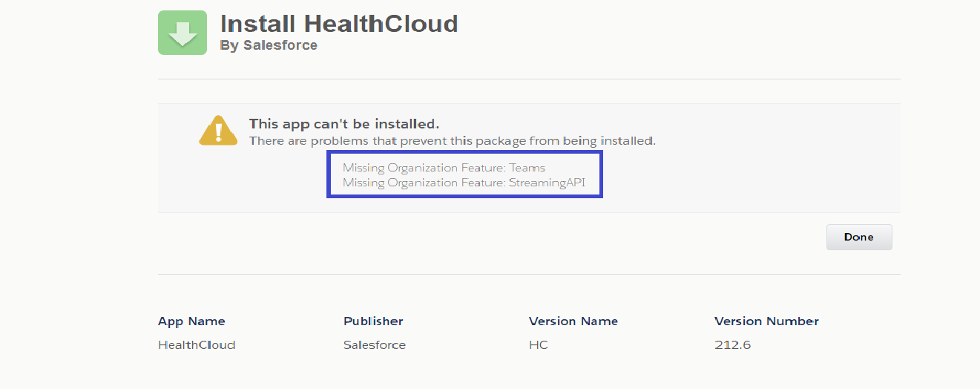Screen dimensions: 980x389
Task: Click the HC version name value
Action: [x=539, y=344]
